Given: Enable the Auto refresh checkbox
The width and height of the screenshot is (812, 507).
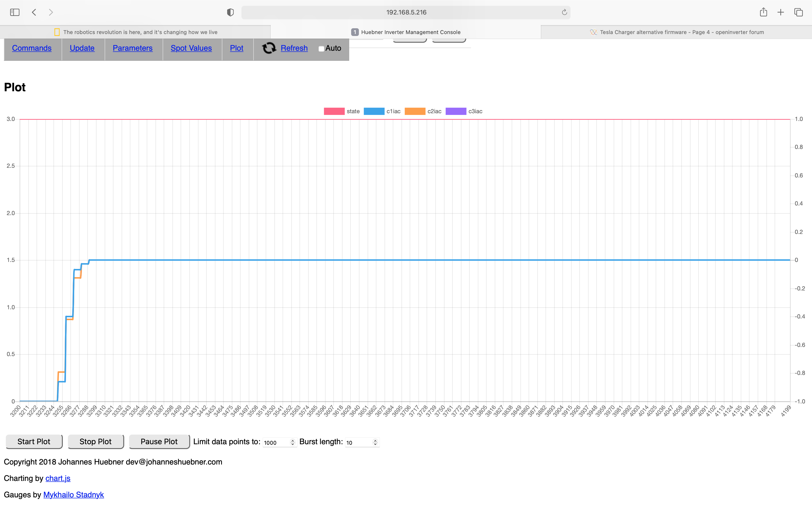Looking at the screenshot, I should [x=321, y=49].
